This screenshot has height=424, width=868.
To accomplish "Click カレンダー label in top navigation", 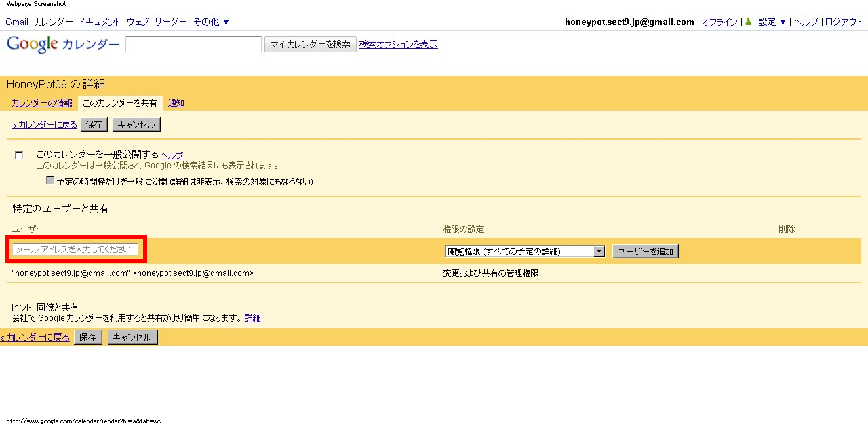I will tap(54, 22).
